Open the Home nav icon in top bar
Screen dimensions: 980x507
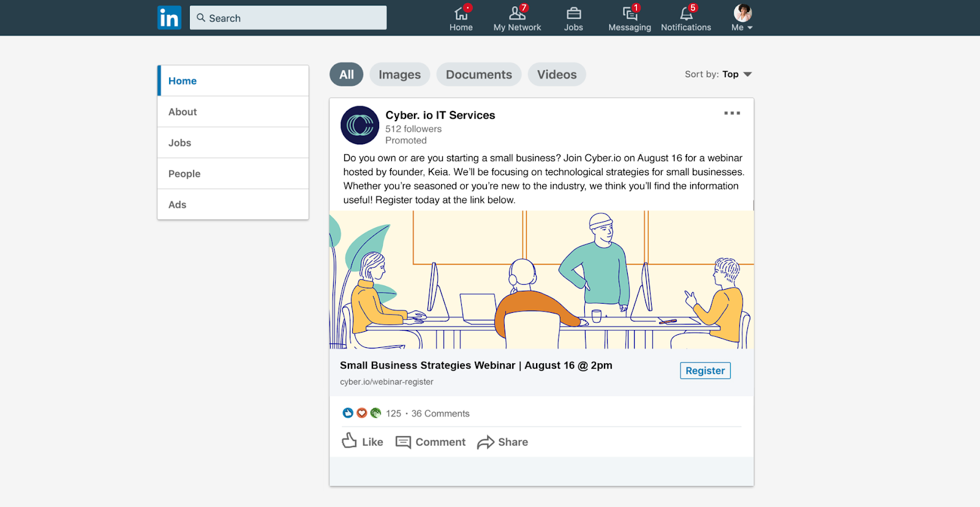[x=461, y=13]
